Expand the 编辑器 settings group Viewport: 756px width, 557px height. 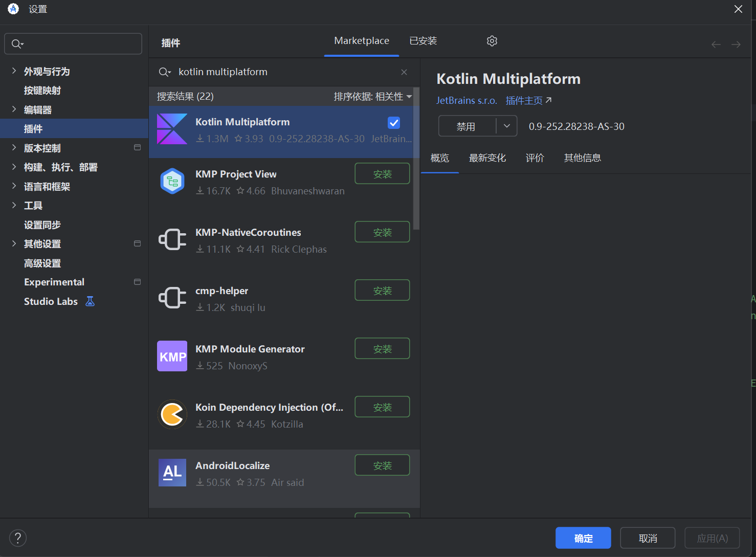click(x=14, y=109)
